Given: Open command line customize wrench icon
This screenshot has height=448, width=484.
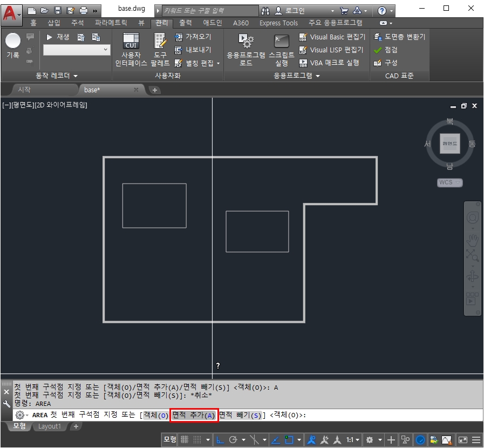Looking at the screenshot, I should click(x=6, y=404).
